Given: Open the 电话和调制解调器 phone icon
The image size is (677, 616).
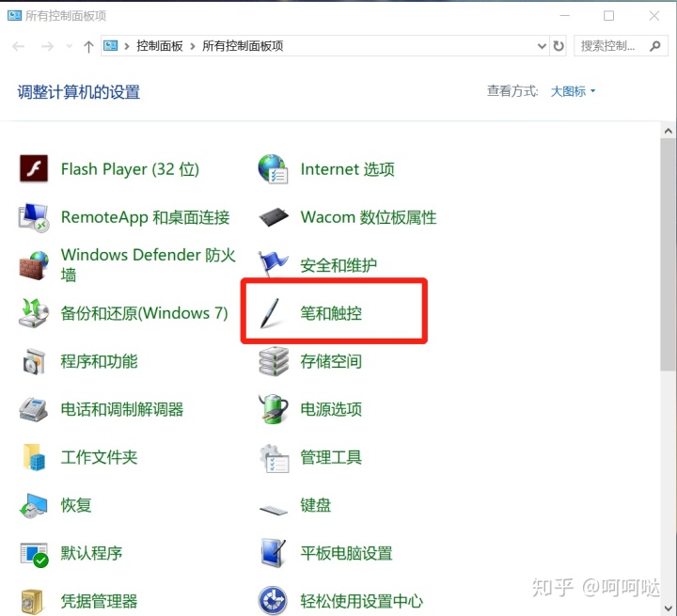Looking at the screenshot, I should click(x=34, y=409).
